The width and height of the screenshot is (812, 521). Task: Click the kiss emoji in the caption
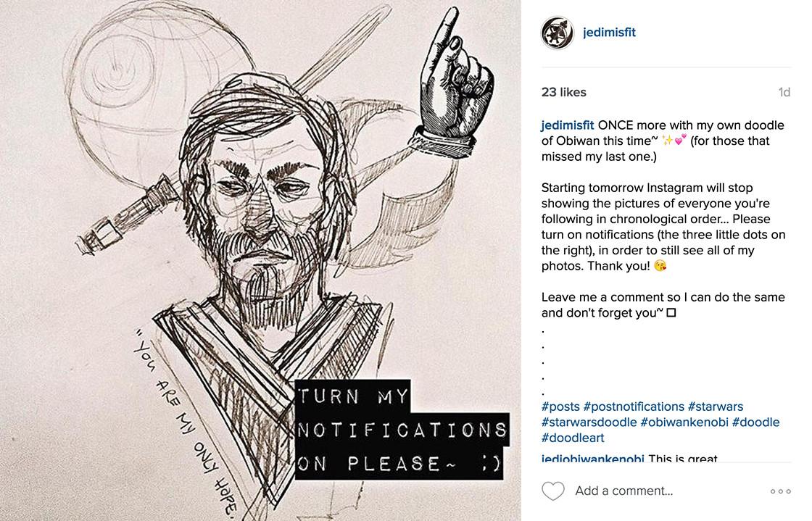[660, 266]
